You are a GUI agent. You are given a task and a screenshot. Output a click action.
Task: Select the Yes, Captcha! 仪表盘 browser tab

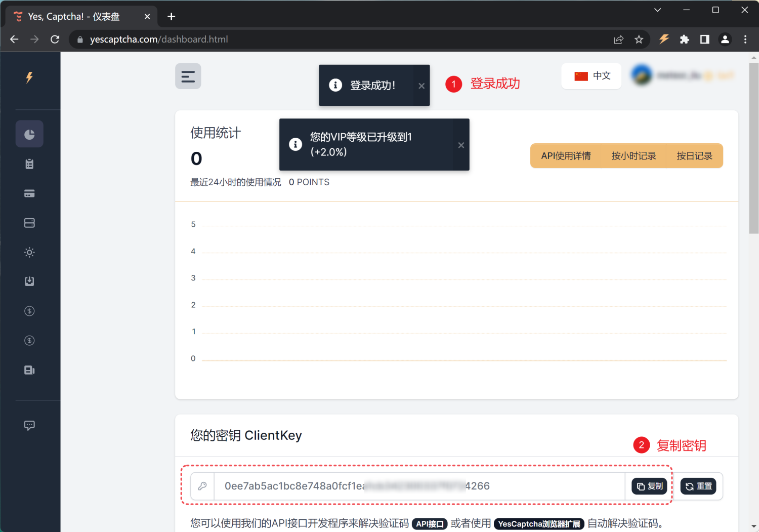tap(81, 17)
